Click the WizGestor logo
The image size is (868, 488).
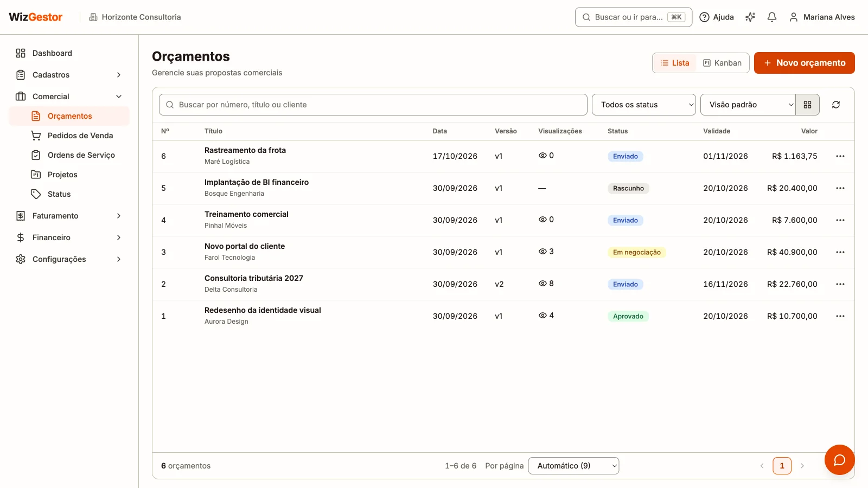coord(36,17)
